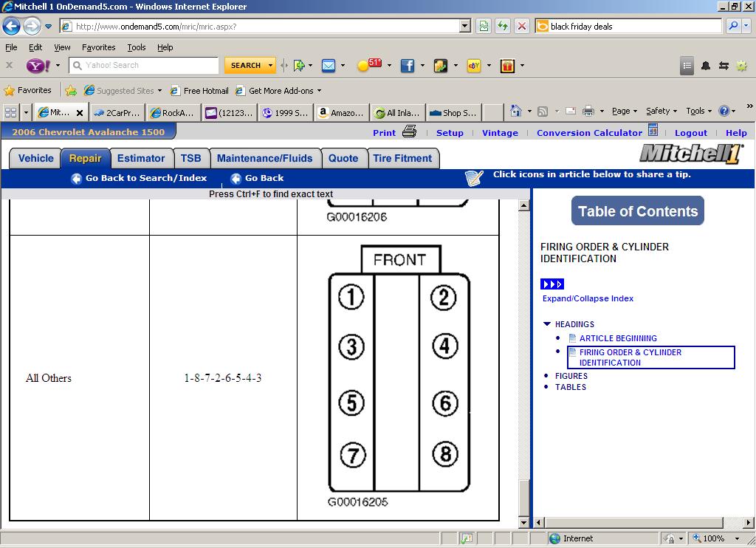Image resolution: width=756 pixels, height=548 pixels.
Task: Click the black friday deals search box
Action: point(628,26)
